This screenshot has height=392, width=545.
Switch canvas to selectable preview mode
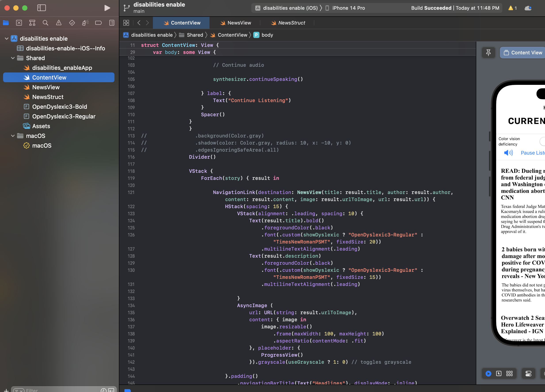click(x=499, y=373)
